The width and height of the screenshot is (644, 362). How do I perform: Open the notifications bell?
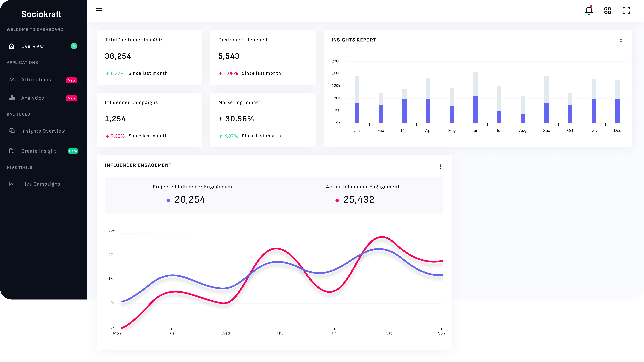pyautogui.click(x=589, y=10)
